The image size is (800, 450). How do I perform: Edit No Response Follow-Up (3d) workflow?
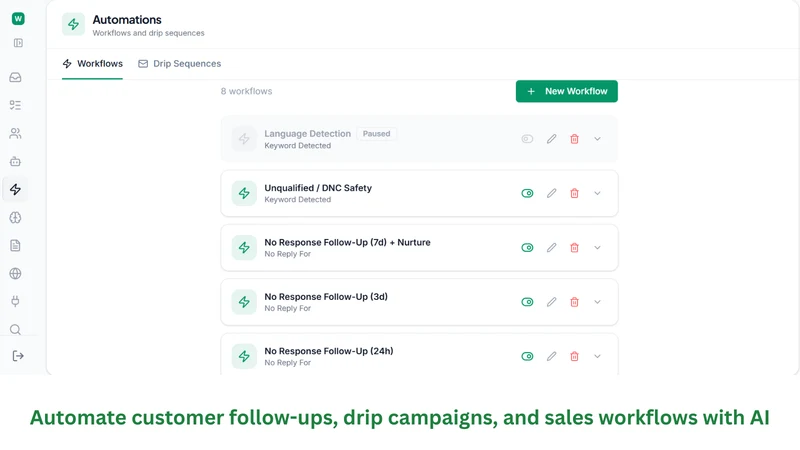click(x=552, y=302)
